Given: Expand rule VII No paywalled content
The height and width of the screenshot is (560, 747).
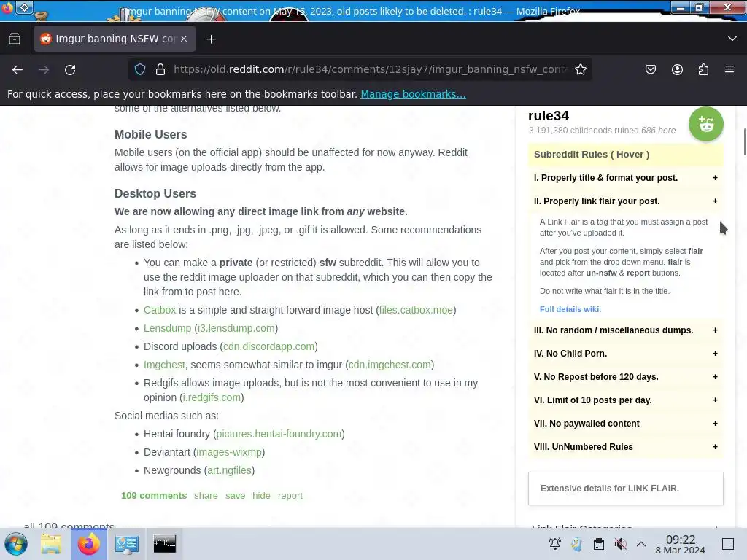Looking at the screenshot, I should click(x=625, y=424).
